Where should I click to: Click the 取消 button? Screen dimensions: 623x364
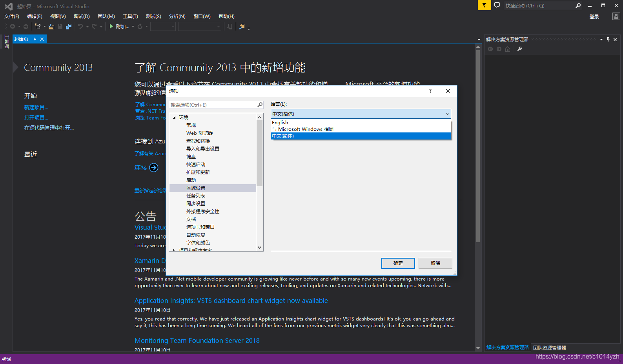(x=435, y=263)
